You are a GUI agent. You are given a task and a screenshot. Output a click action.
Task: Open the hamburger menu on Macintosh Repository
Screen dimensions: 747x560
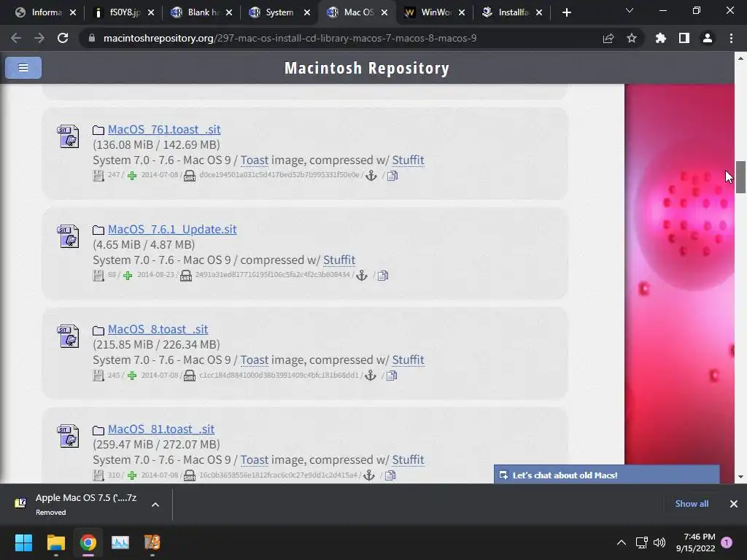click(23, 68)
